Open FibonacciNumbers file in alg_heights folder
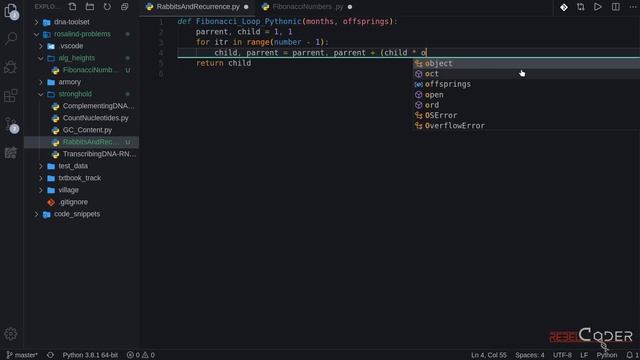Image resolution: width=640 pixels, height=360 pixels. 90,70
